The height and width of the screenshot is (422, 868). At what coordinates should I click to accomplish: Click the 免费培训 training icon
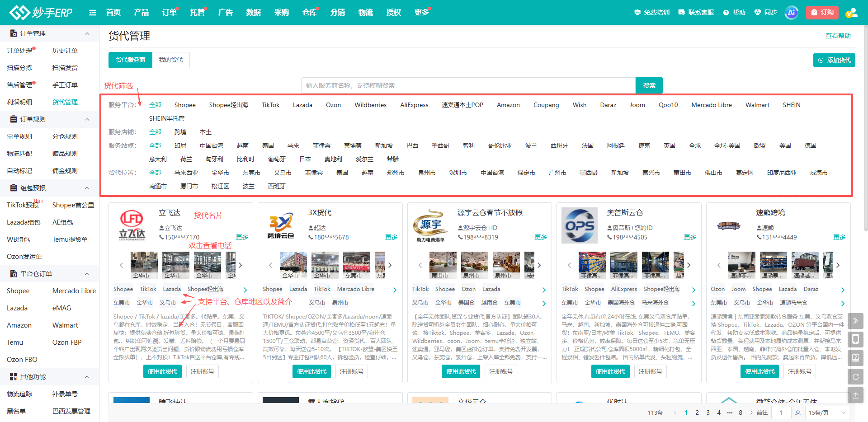click(637, 13)
